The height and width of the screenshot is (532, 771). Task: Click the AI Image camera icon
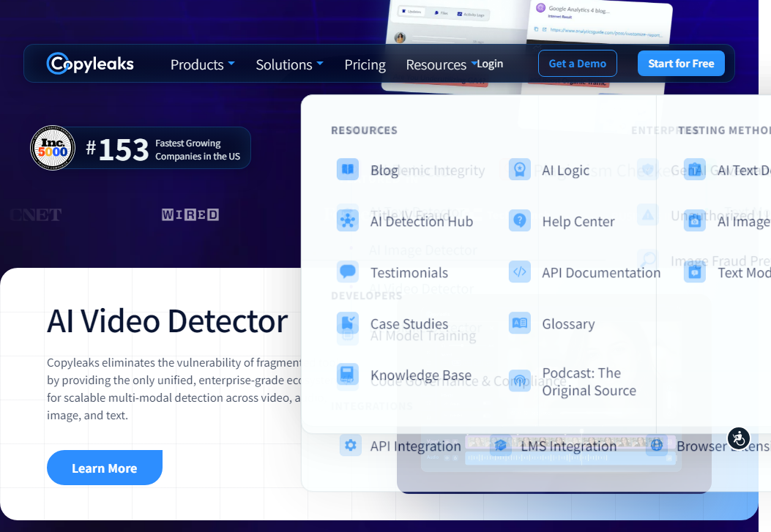click(x=695, y=221)
